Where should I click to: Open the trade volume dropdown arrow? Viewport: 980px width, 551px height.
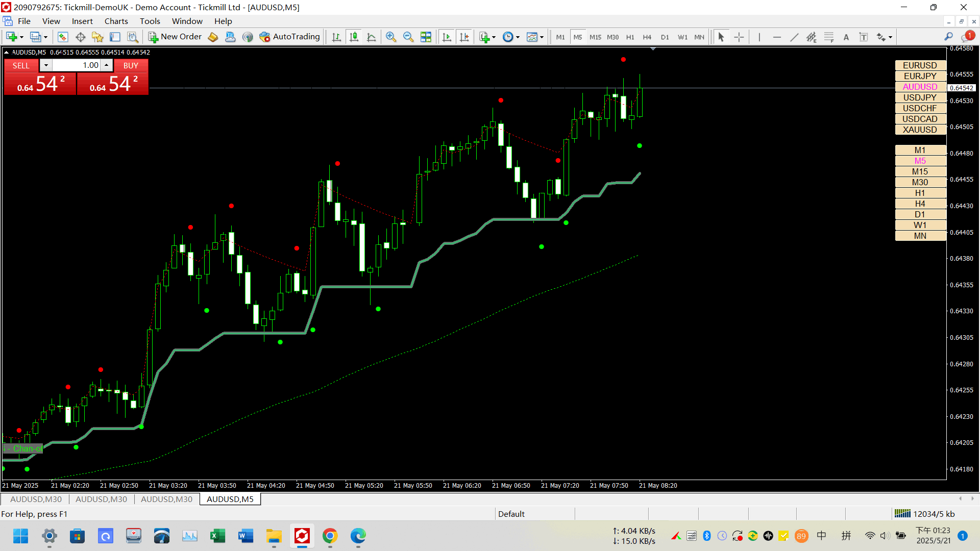[x=46, y=65]
